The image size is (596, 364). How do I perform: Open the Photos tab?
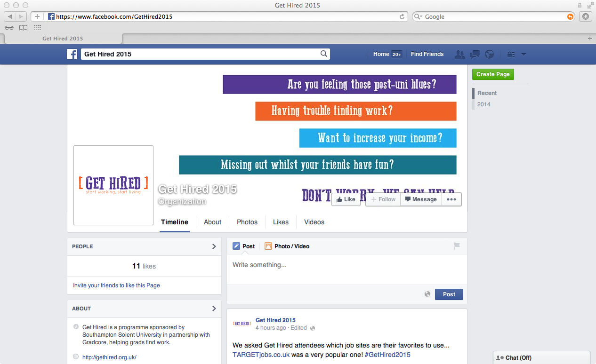point(247,222)
